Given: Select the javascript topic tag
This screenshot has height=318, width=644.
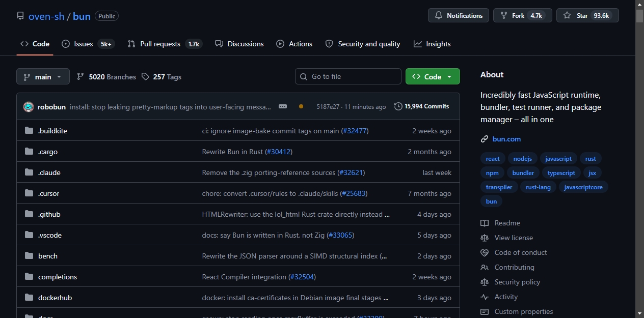Looking at the screenshot, I should pos(558,159).
